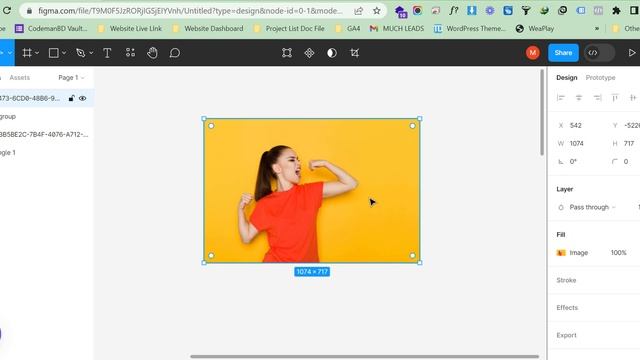Click the f? font extension icon
Image resolution: width=640 pixels, height=360 pixels.
point(454,11)
